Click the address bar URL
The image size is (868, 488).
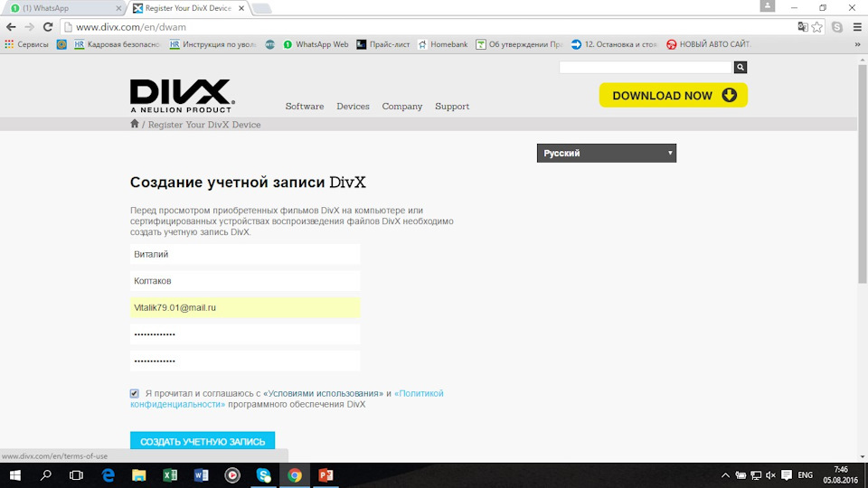click(130, 26)
